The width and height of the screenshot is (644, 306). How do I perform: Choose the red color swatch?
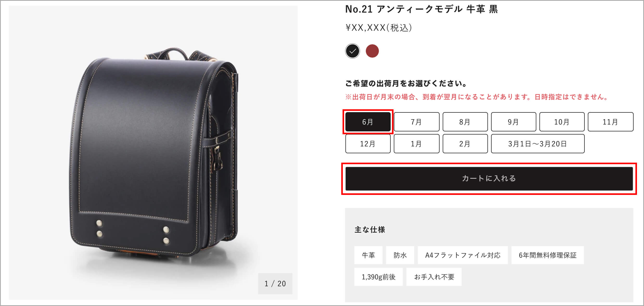[x=372, y=51]
